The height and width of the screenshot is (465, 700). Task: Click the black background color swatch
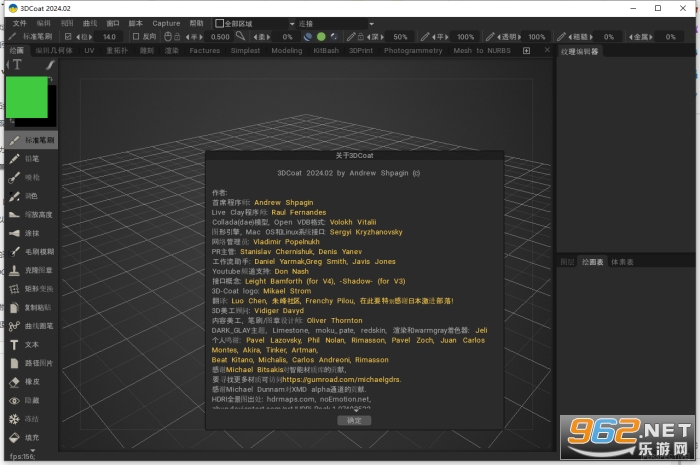click(x=52, y=107)
